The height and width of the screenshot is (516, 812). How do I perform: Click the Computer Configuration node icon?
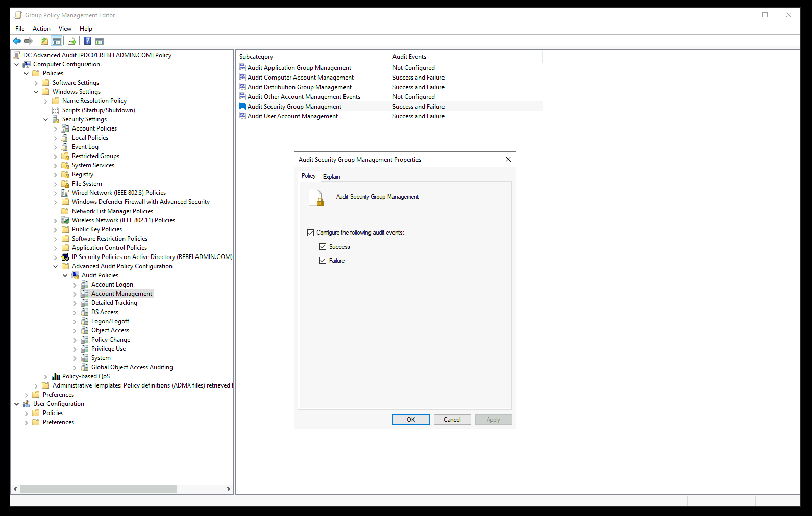click(x=27, y=64)
